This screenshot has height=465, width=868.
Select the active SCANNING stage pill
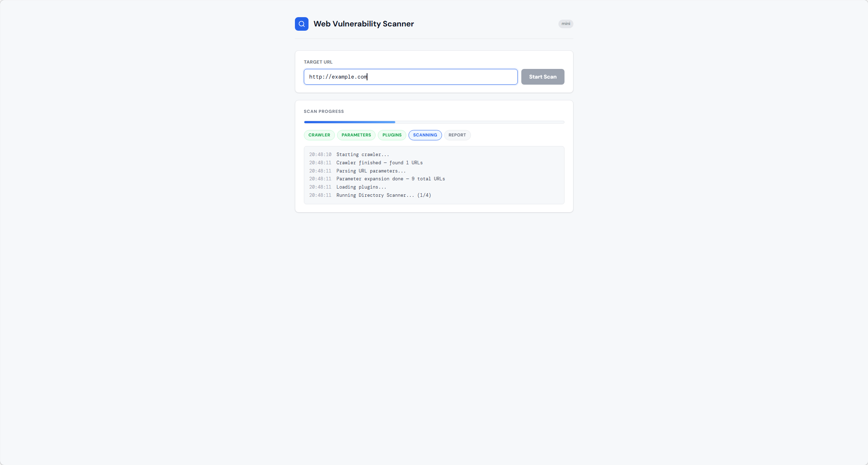pos(425,135)
